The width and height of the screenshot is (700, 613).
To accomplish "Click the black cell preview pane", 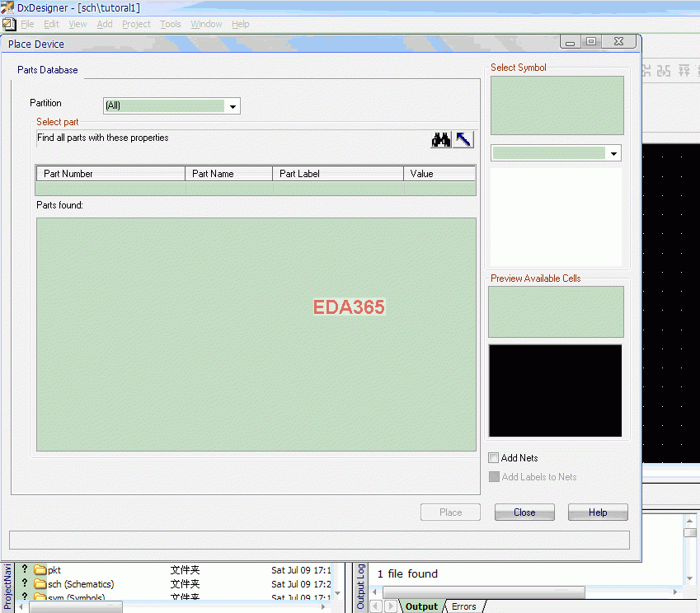I will [555, 391].
